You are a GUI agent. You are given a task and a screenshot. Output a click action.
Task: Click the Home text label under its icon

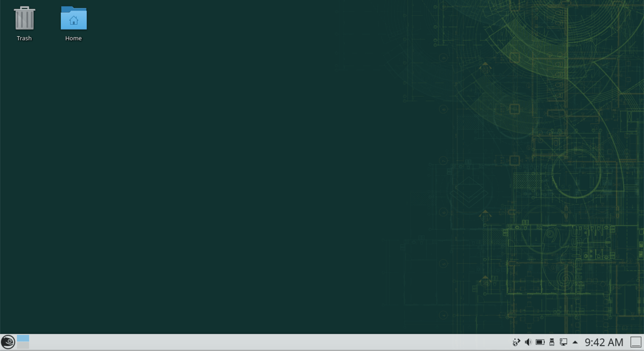click(73, 38)
